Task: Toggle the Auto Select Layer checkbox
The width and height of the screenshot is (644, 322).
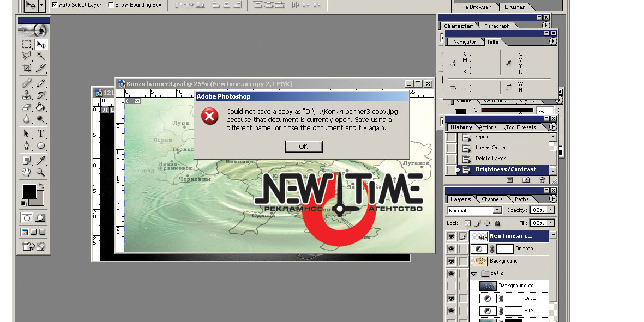Action: (x=55, y=4)
